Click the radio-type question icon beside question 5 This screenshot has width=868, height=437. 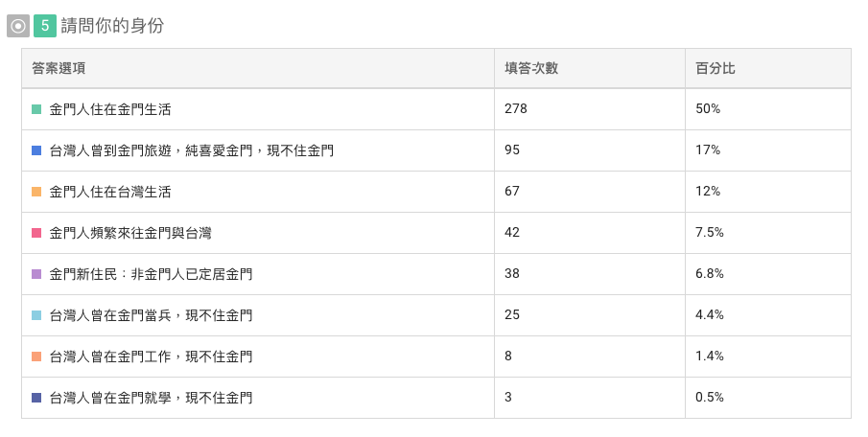18,26
